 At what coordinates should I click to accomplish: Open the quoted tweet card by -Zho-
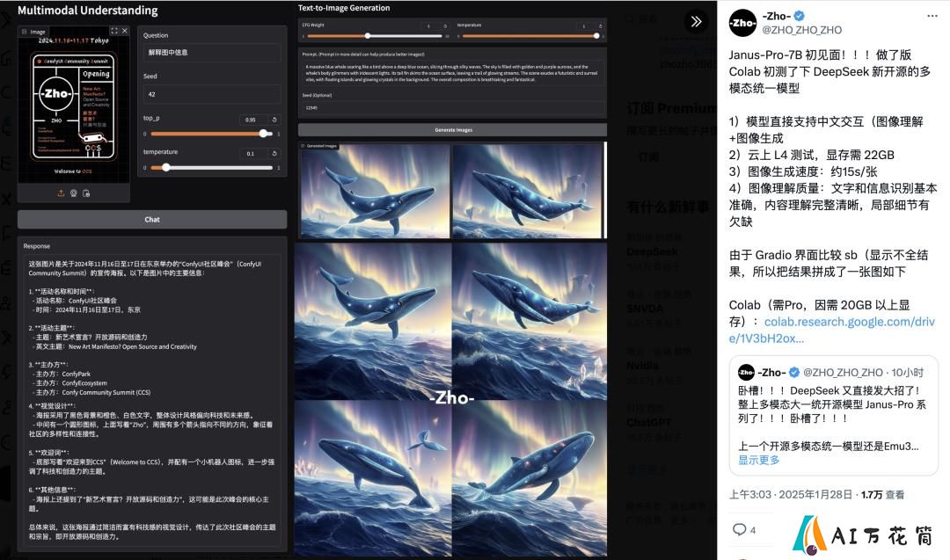click(834, 415)
